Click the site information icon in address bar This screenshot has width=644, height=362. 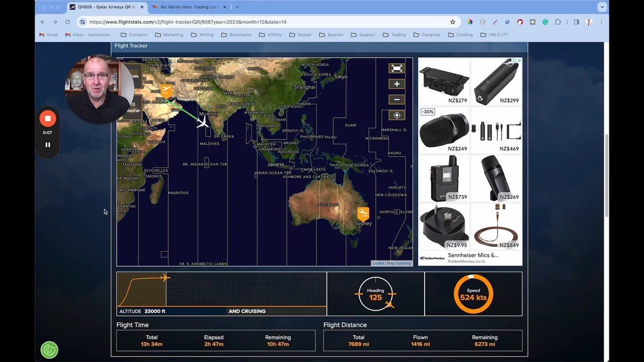tap(83, 22)
